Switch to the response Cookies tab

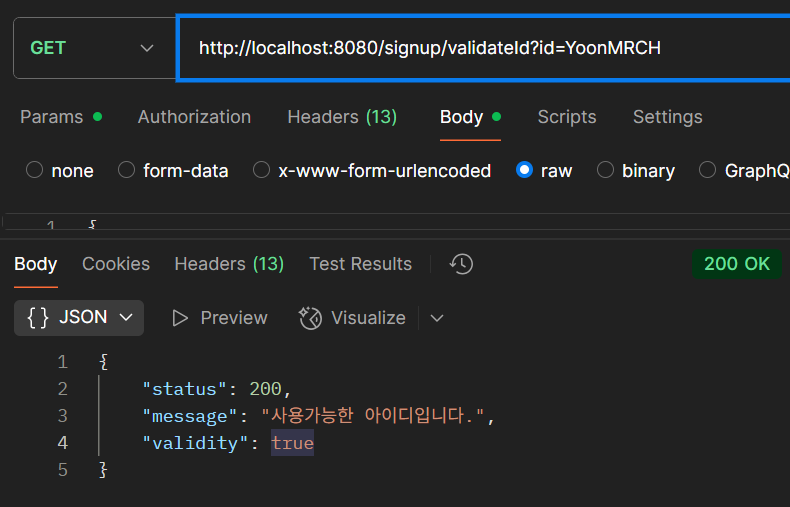[116, 264]
